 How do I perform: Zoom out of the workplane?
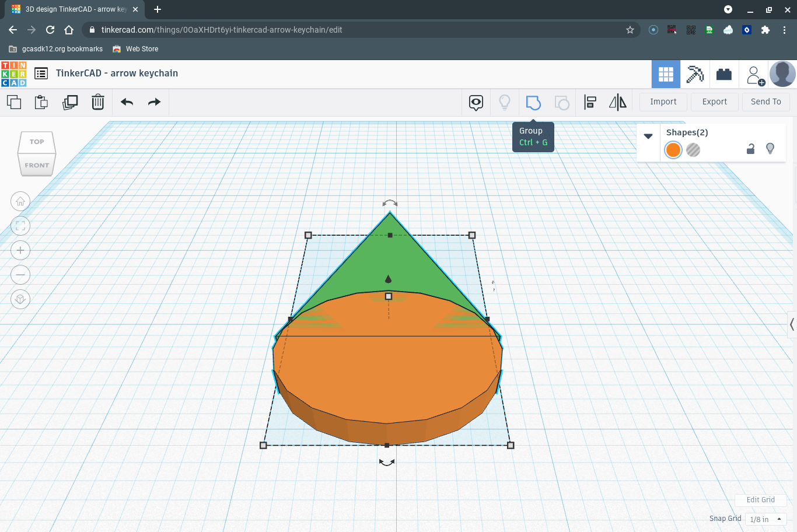[20, 275]
